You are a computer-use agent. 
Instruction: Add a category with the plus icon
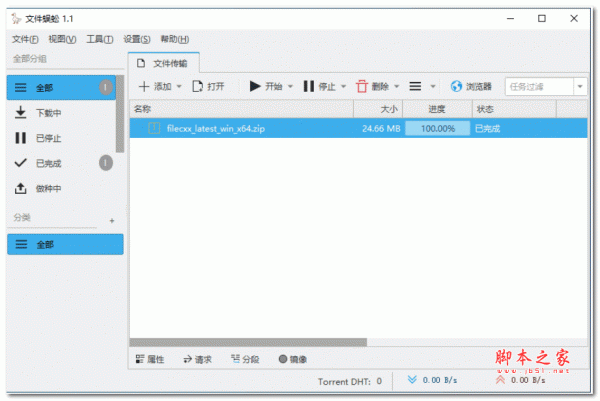(112, 221)
